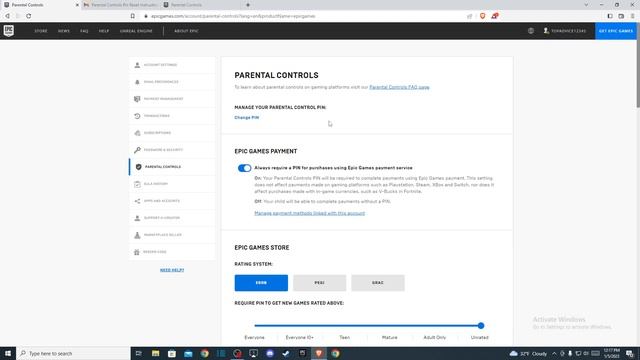Reload the page

tap(29, 16)
